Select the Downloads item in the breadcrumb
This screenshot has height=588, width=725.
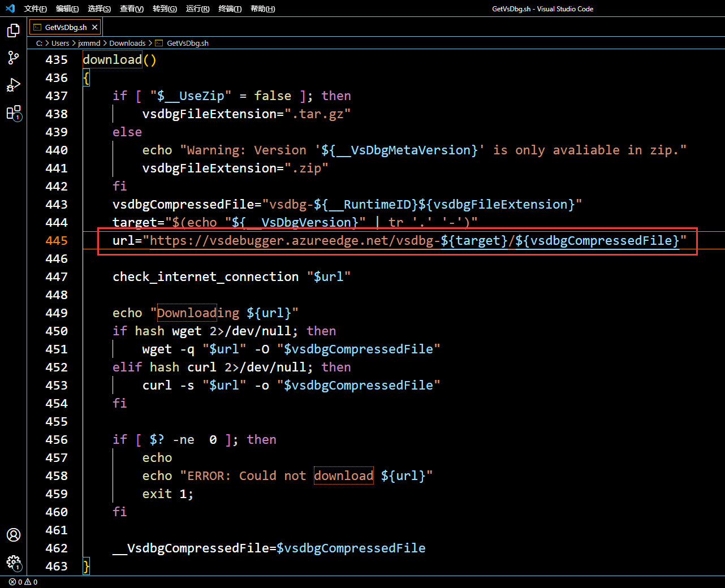(x=127, y=43)
